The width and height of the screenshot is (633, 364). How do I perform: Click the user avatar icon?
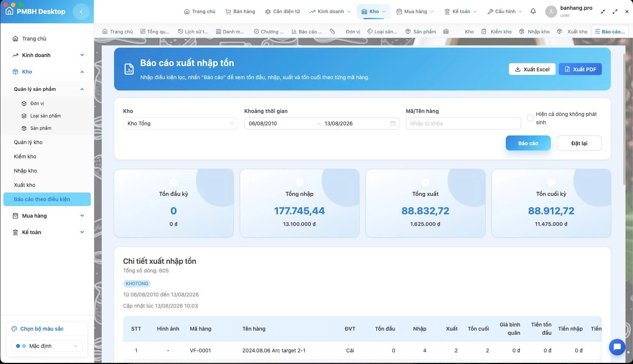tap(551, 12)
